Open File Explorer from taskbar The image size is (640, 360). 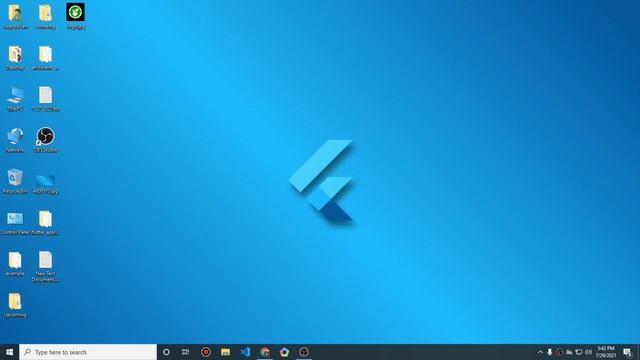[225, 352]
